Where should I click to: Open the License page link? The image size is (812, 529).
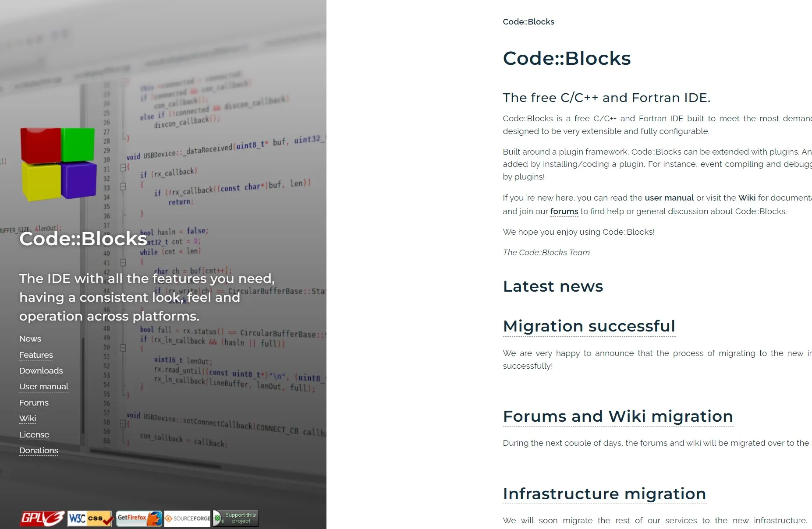(x=34, y=435)
